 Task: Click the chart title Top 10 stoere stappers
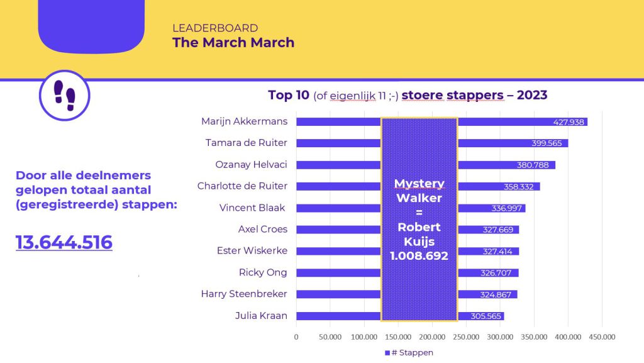408,96
